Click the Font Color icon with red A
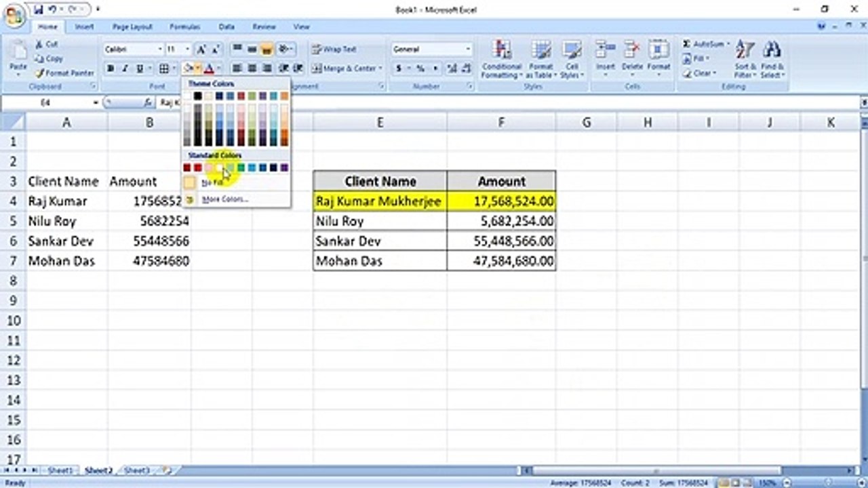This screenshot has height=488, width=868. (209, 68)
